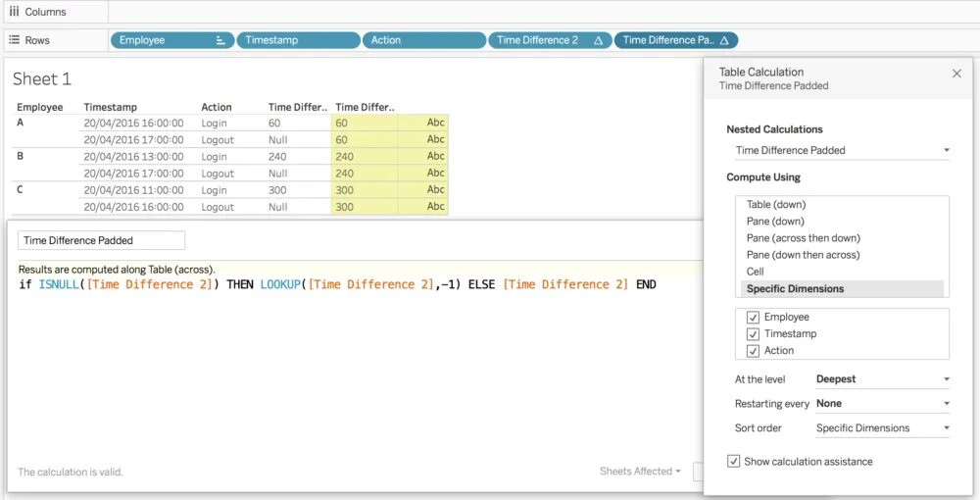Click the unhighlighted 300 Time Difference 2 value

point(277,190)
